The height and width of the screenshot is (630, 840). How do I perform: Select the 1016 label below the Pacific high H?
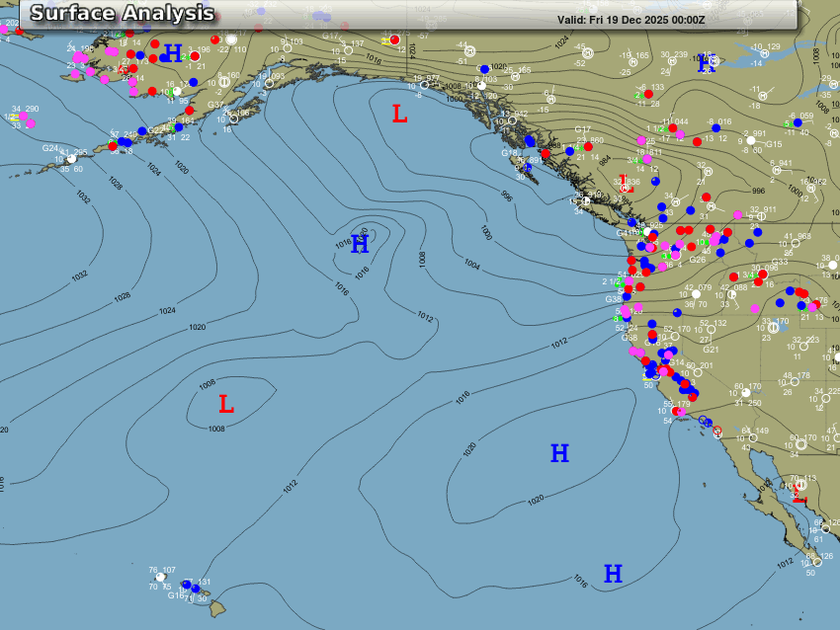point(362,270)
